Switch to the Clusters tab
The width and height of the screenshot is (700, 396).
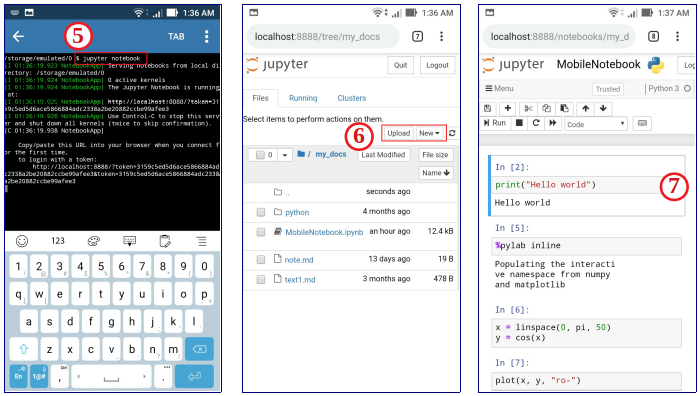(352, 98)
